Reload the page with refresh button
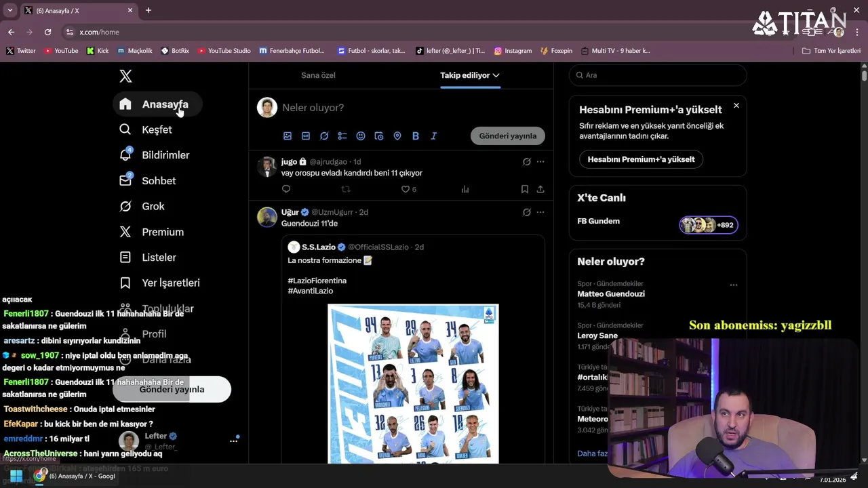 pyautogui.click(x=47, y=32)
